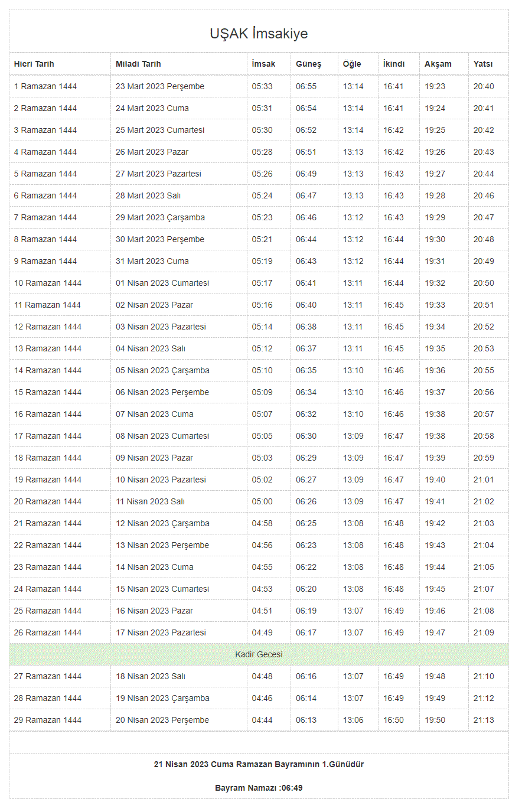Click the 18 Nisan 2023 Salı date
522x812 pixels.
(x=151, y=676)
